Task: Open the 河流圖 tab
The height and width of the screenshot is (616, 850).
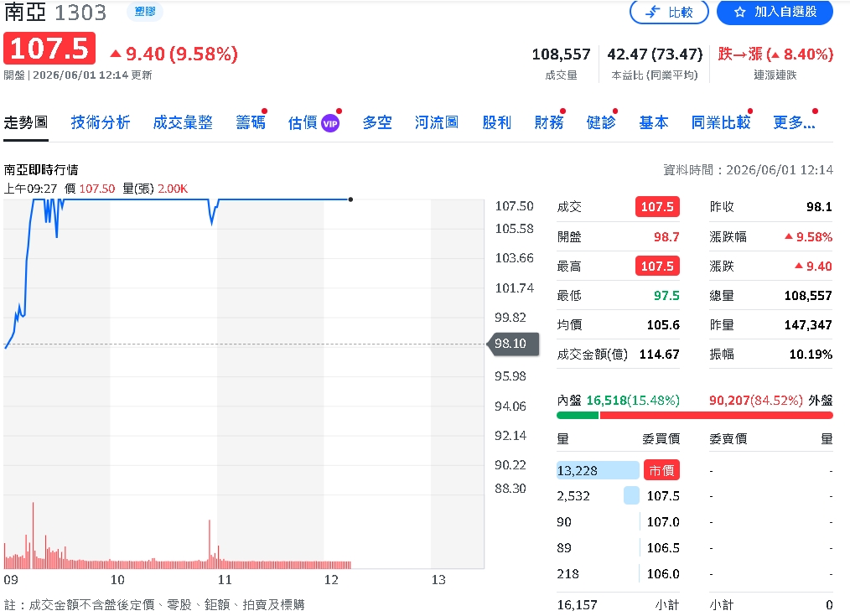Action: coord(437,122)
